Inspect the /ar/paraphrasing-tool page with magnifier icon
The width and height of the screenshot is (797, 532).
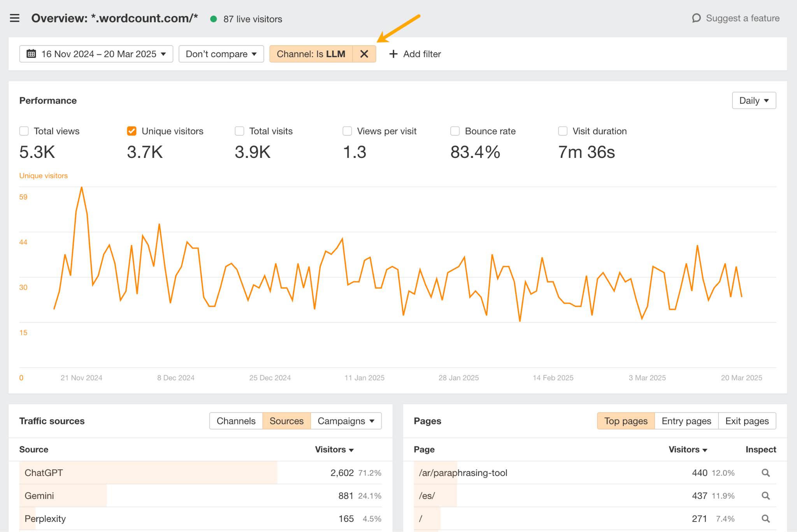[765, 472]
